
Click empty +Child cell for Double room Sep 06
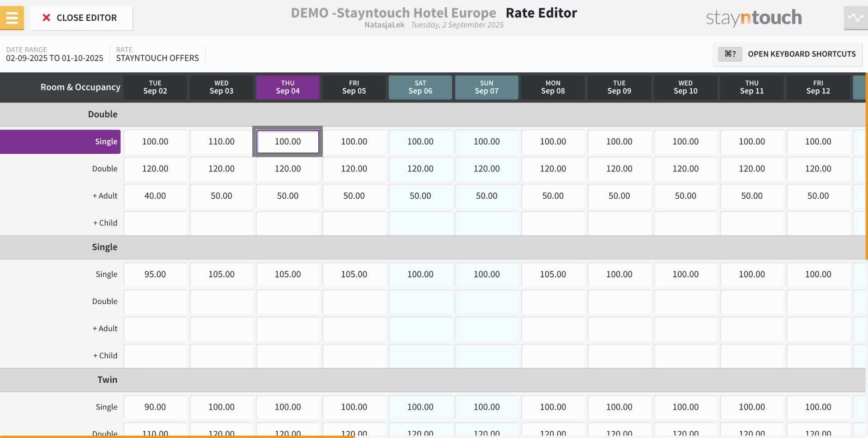tap(420, 223)
